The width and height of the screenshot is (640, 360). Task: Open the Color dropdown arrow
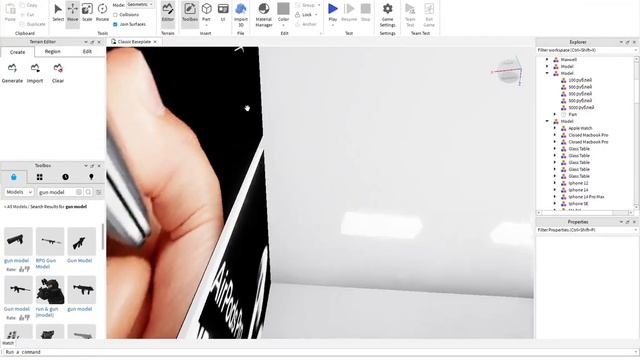[283, 25]
